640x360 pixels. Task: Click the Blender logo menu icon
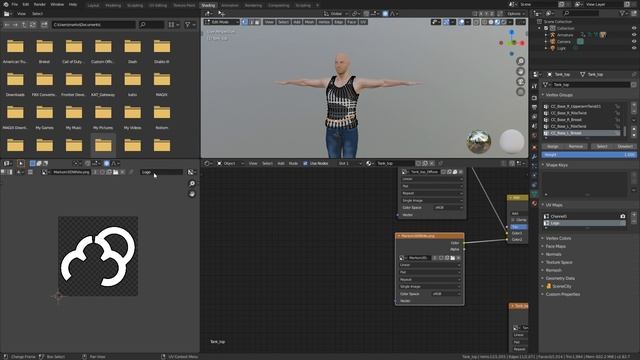(x=6, y=4)
